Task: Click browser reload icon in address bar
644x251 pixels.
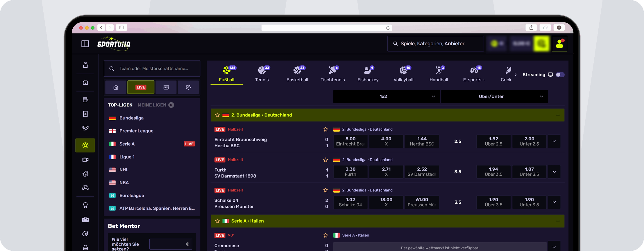Action: (388, 28)
